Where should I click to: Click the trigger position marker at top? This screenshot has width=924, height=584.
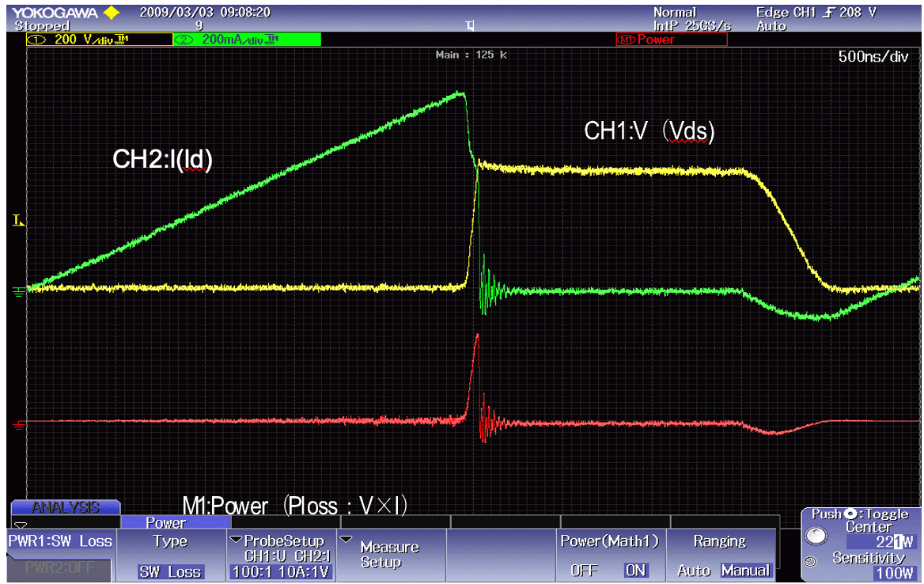click(x=470, y=27)
